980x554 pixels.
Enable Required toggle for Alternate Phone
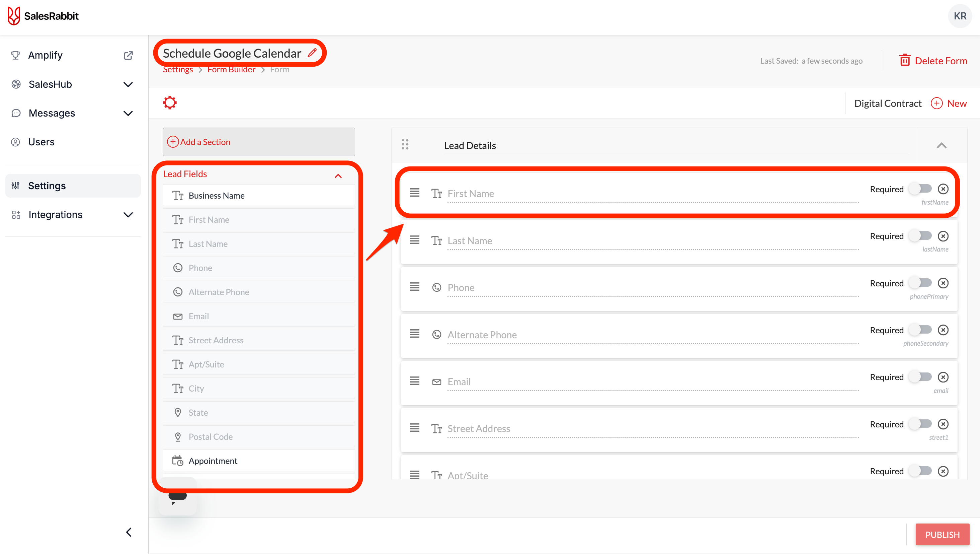(x=921, y=330)
